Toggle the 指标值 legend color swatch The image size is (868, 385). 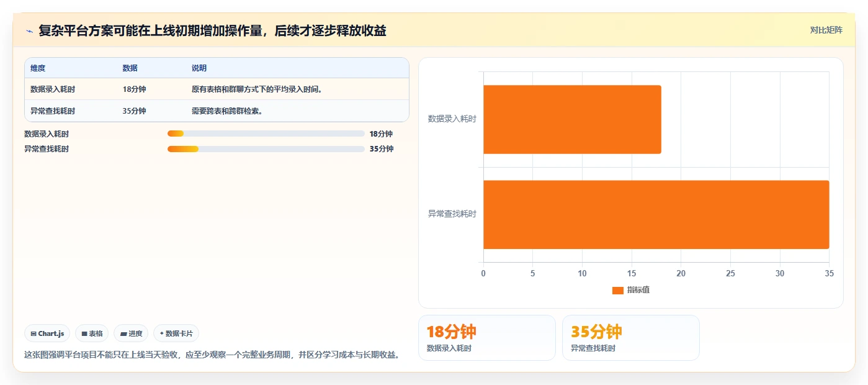tap(618, 291)
